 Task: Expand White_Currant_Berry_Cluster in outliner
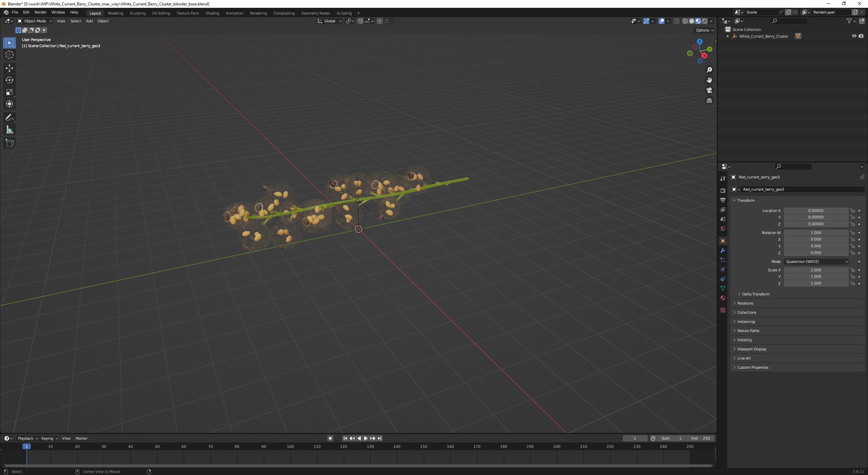727,36
